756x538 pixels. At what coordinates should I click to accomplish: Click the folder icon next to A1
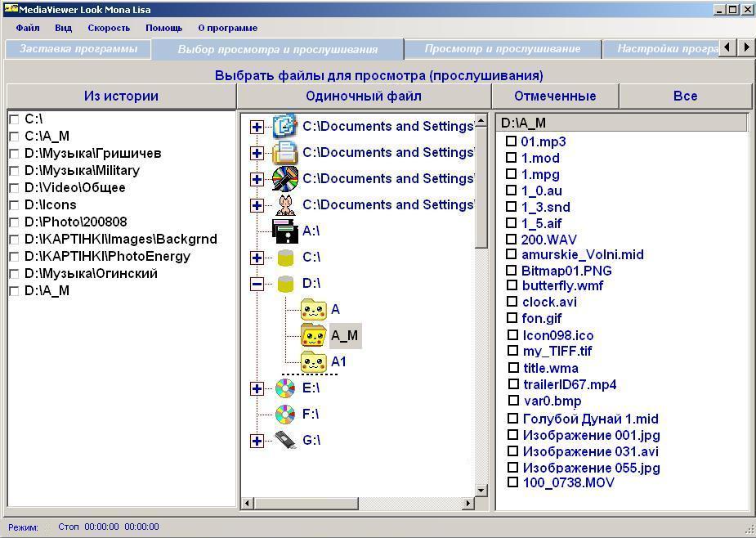[x=313, y=362]
